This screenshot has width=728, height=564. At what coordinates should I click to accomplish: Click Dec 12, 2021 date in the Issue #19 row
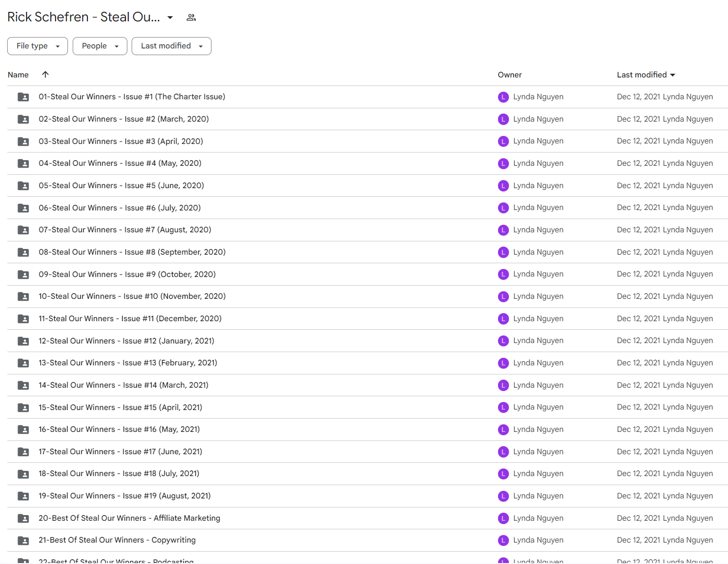tap(638, 496)
